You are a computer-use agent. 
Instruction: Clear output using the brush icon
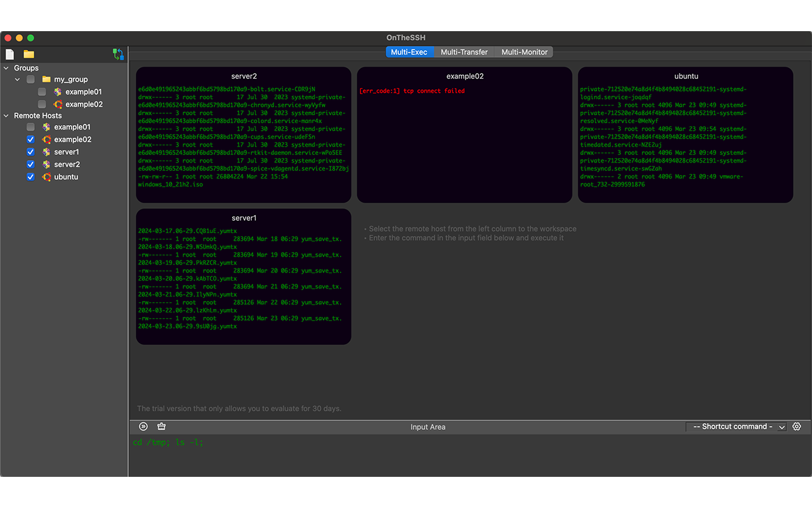click(161, 426)
